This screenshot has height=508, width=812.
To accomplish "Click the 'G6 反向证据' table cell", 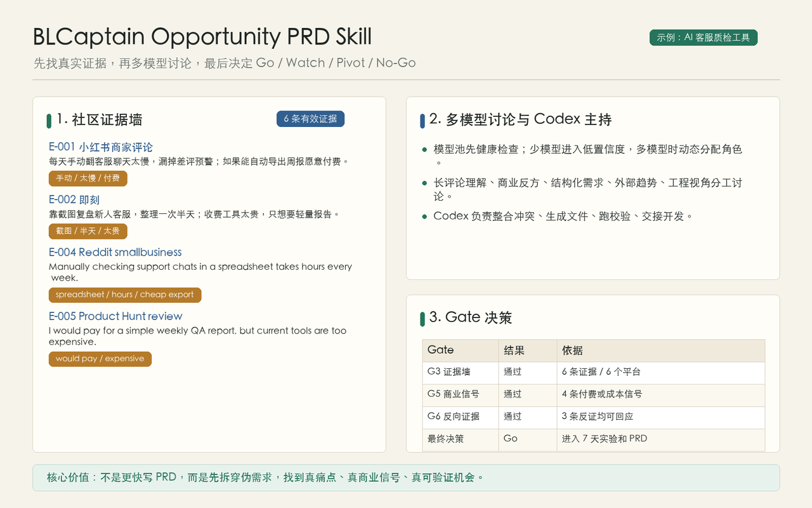I will coord(461,417).
